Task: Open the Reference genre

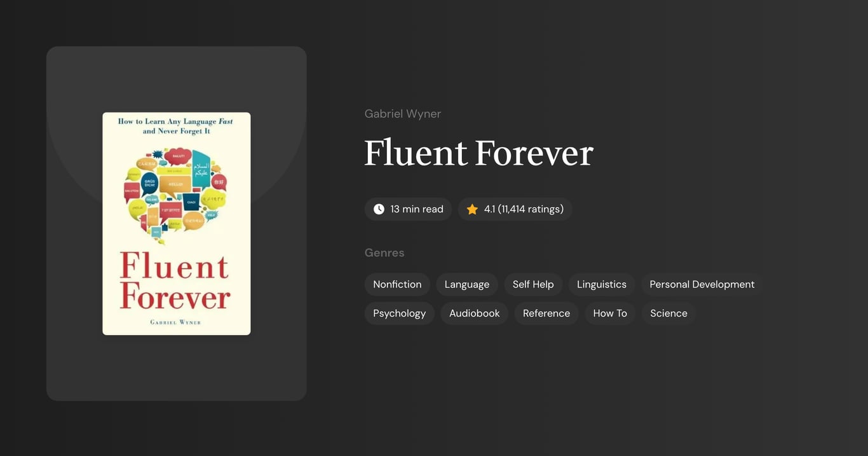Action: (x=546, y=313)
